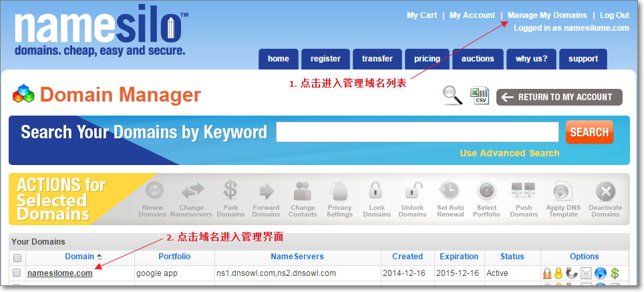The image size is (644, 292).
Task: Click the Lock Domains padlock icon
Action: [375, 190]
